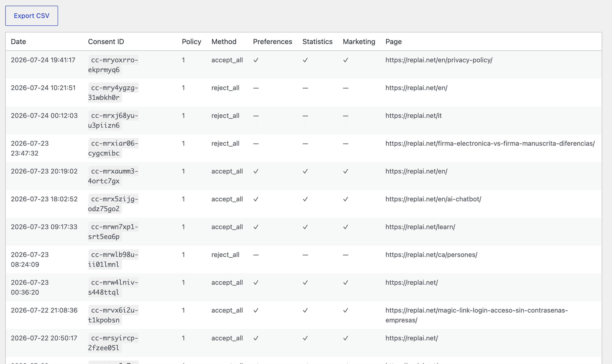Viewport: 612px width, 364px height.
Task: Click Preferences checkmark in 20:19:02 row
Action: click(256, 171)
